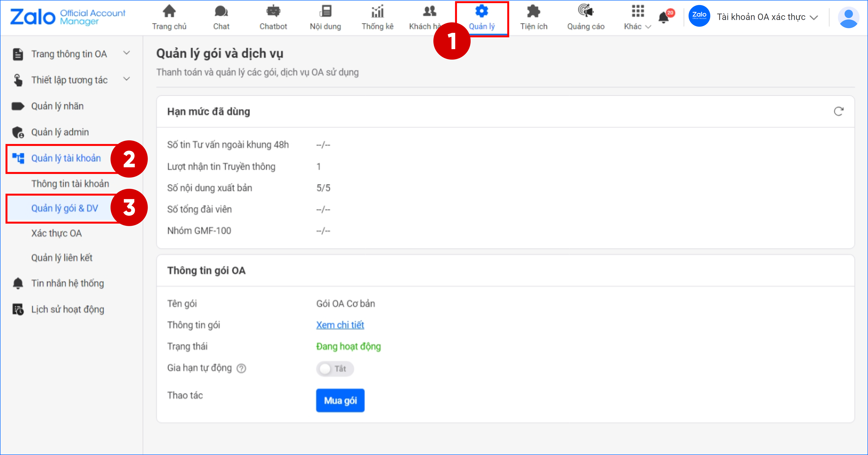Viewport: 868px width, 455px height.
Task: Go to Trang chủ home icon
Action: (169, 11)
